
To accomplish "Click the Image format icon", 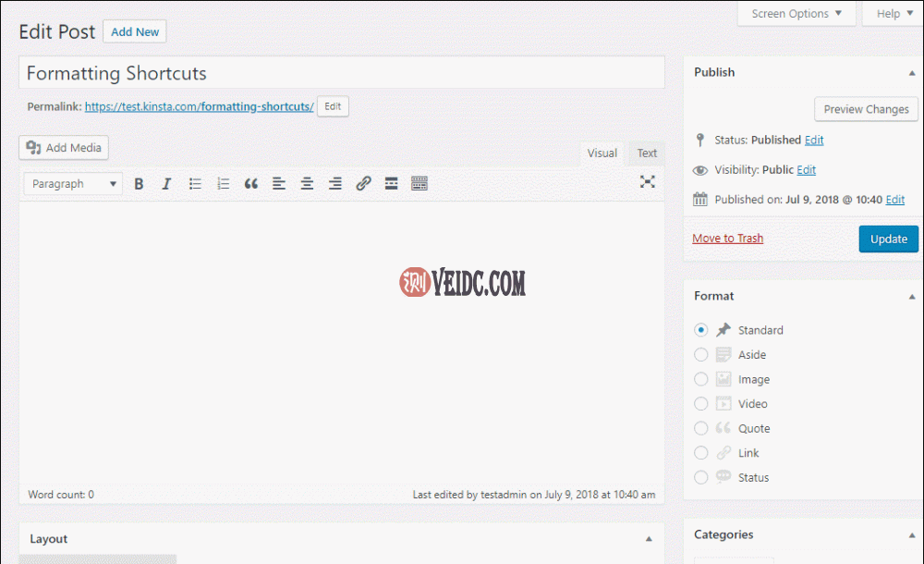I will coord(723,379).
